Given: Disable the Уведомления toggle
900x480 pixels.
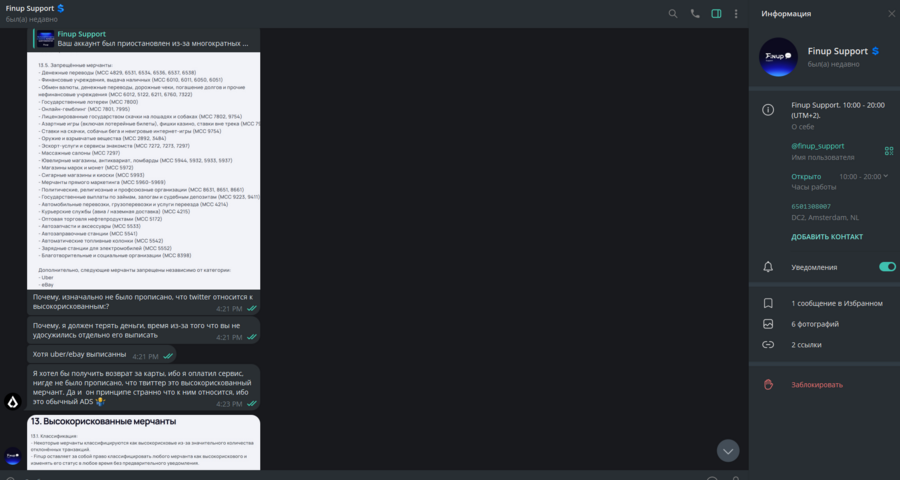Looking at the screenshot, I should (x=887, y=266).
